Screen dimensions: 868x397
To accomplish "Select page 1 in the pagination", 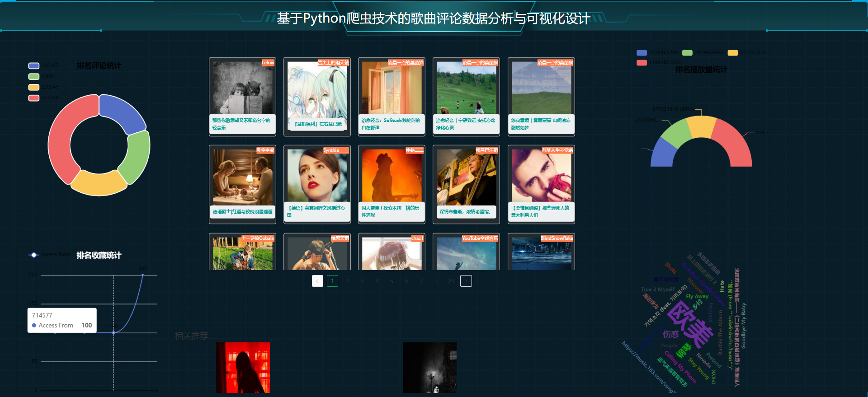I will [x=332, y=281].
